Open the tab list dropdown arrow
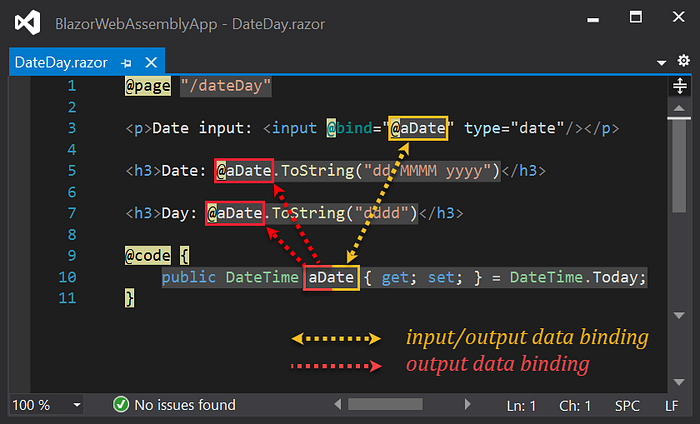700x424 pixels. point(662,63)
